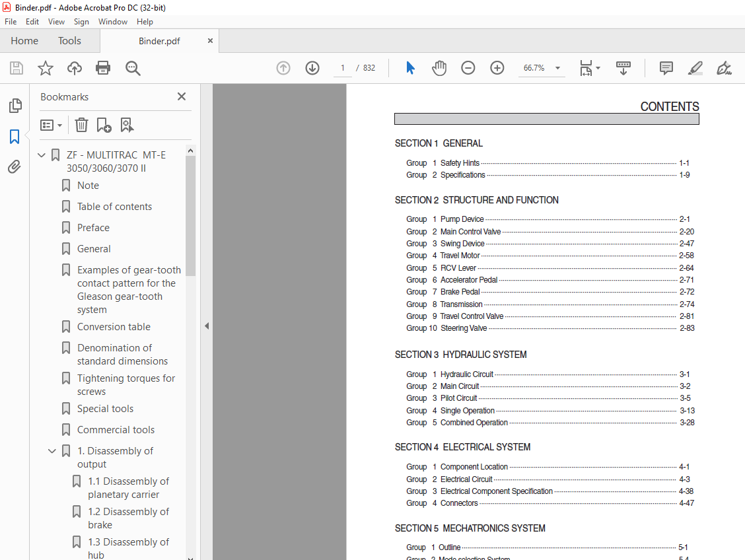Viewport: 745px width, 560px height.
Task: Toggle the Bookmarks panel icon
Action: [15, 137]
